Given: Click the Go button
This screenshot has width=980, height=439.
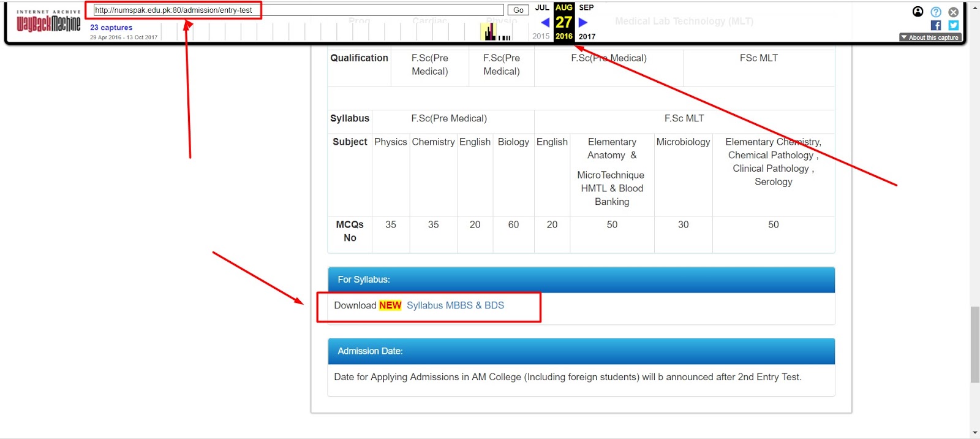Looking at the screenshot, I should point(518,10).
